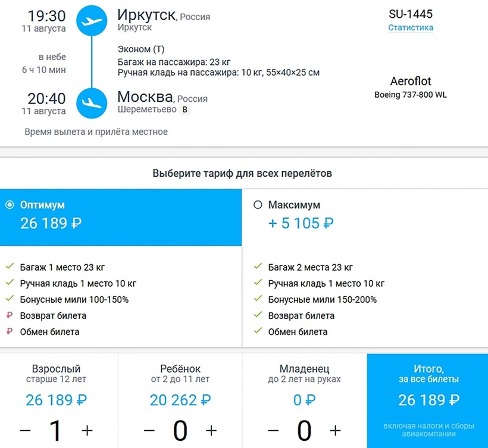Decrease the Взрослый passenger count
Viewport: 488px width, 448px height.
pyautogui.click(x=26, y=430)
